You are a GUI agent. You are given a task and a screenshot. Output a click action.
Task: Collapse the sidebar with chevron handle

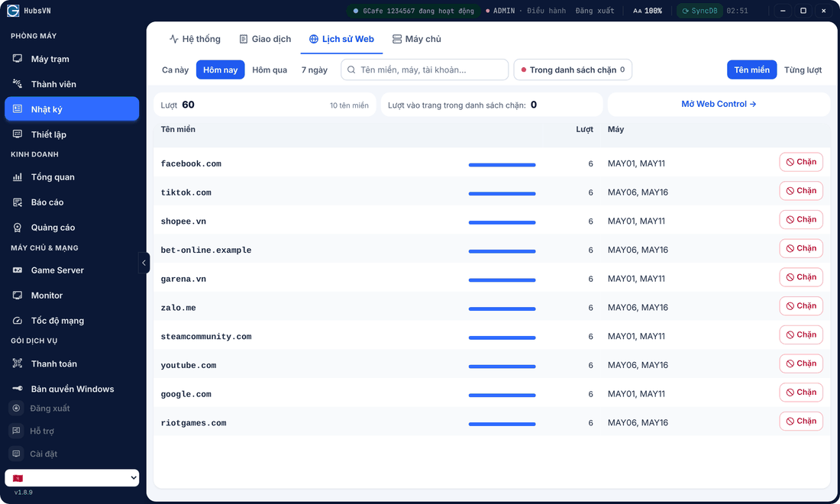coord(144,263)
